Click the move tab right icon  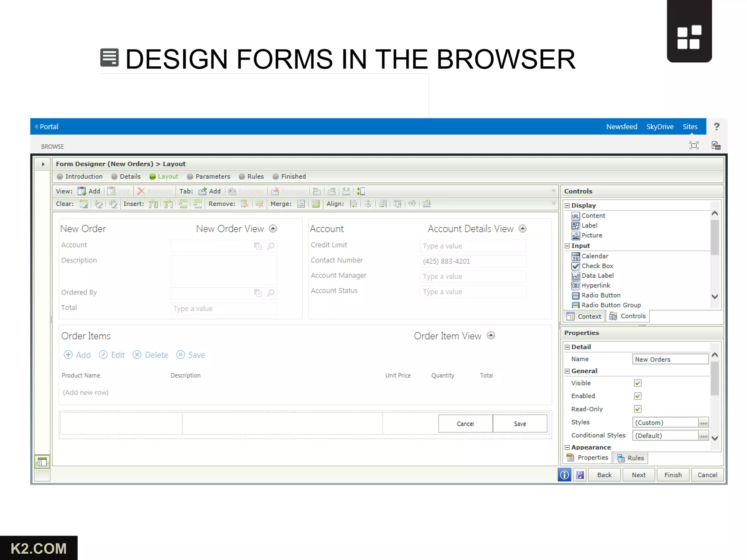(332, 191)
